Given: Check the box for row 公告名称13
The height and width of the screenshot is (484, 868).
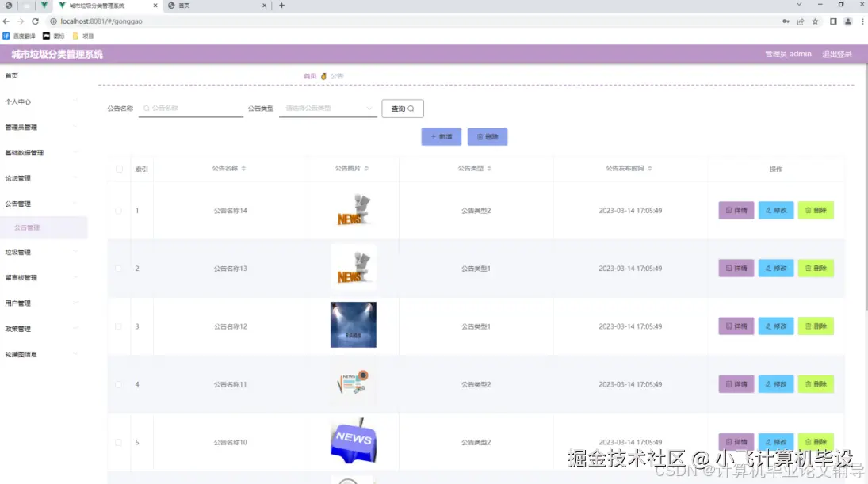Looking at the screenshot, I should [x=118, y=269].
